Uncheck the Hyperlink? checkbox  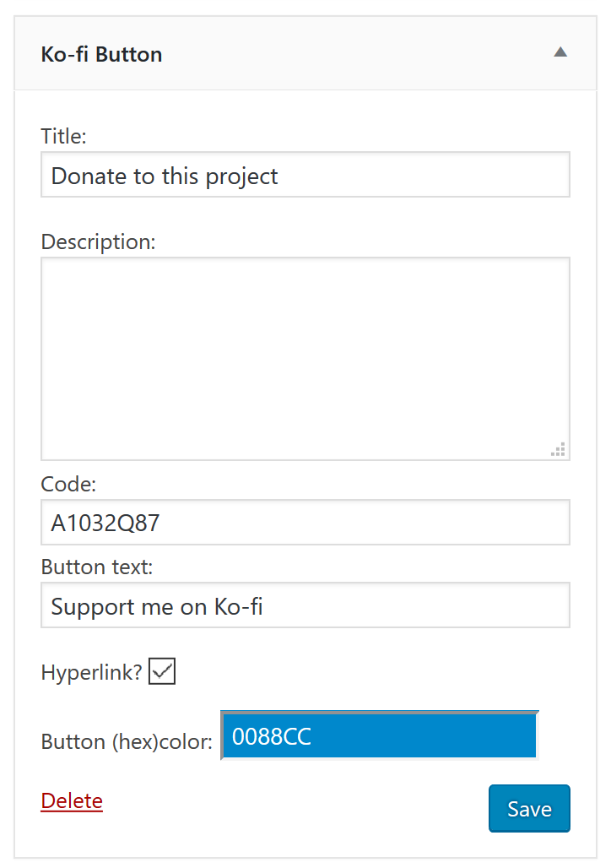click(x=162, y=671)
